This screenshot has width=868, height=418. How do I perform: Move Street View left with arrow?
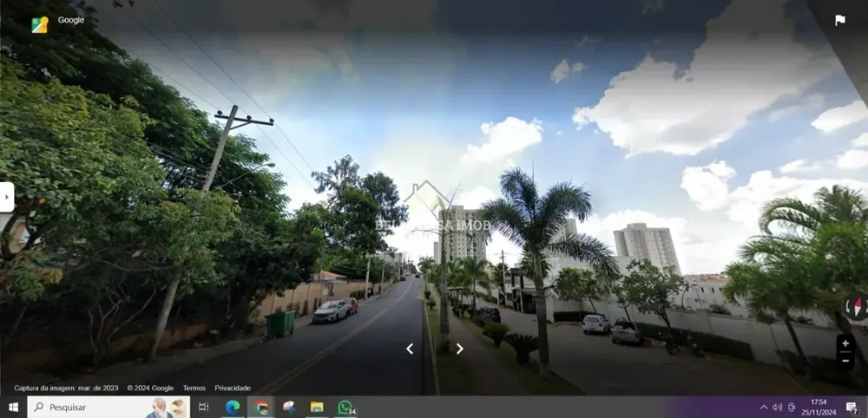point(410,349)
